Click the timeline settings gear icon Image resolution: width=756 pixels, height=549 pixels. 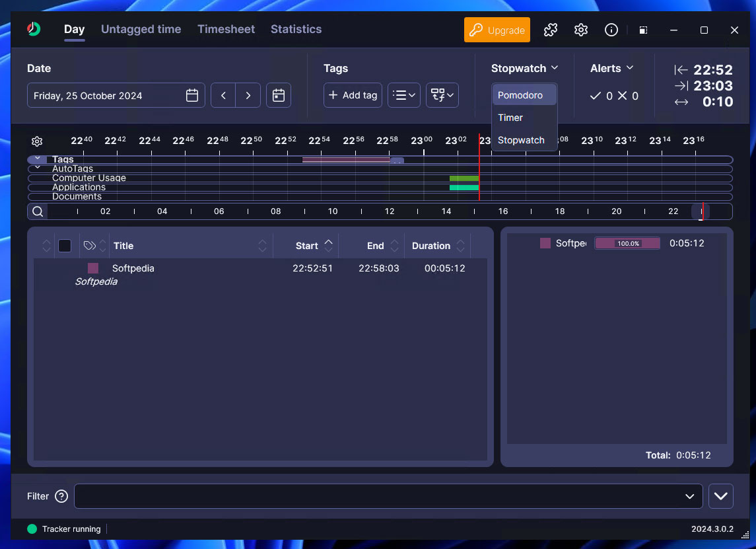[37, 141]
